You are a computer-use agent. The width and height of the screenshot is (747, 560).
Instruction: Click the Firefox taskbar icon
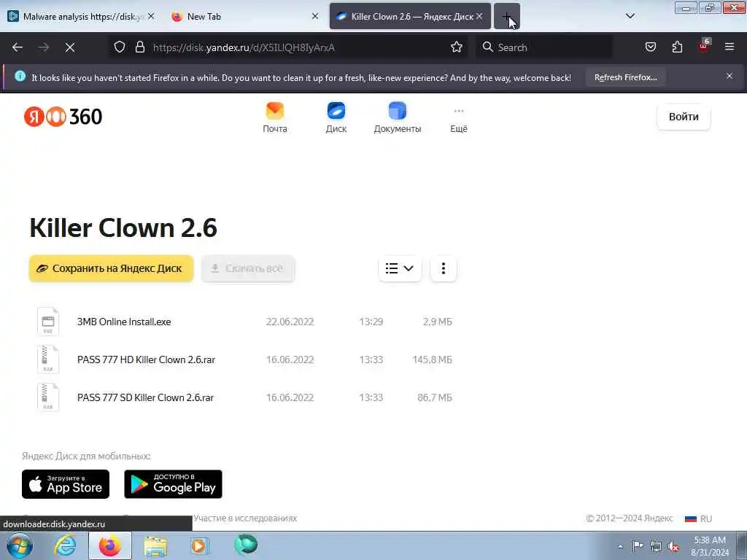point(110,546)
